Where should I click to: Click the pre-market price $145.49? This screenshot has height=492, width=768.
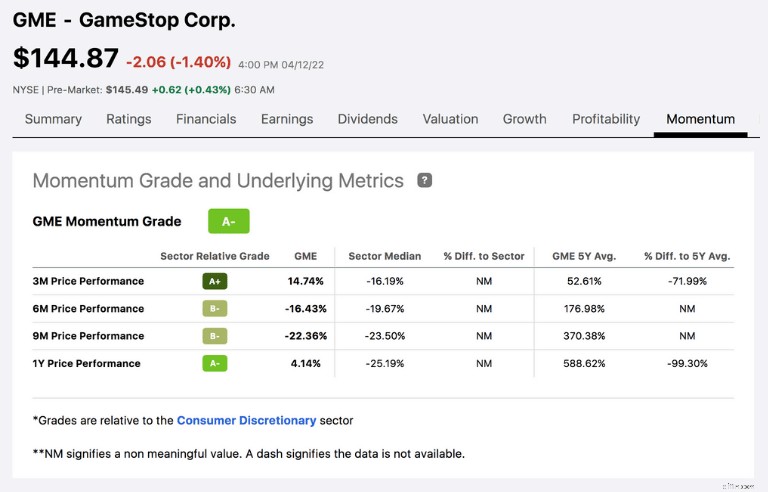click(127, 90)
